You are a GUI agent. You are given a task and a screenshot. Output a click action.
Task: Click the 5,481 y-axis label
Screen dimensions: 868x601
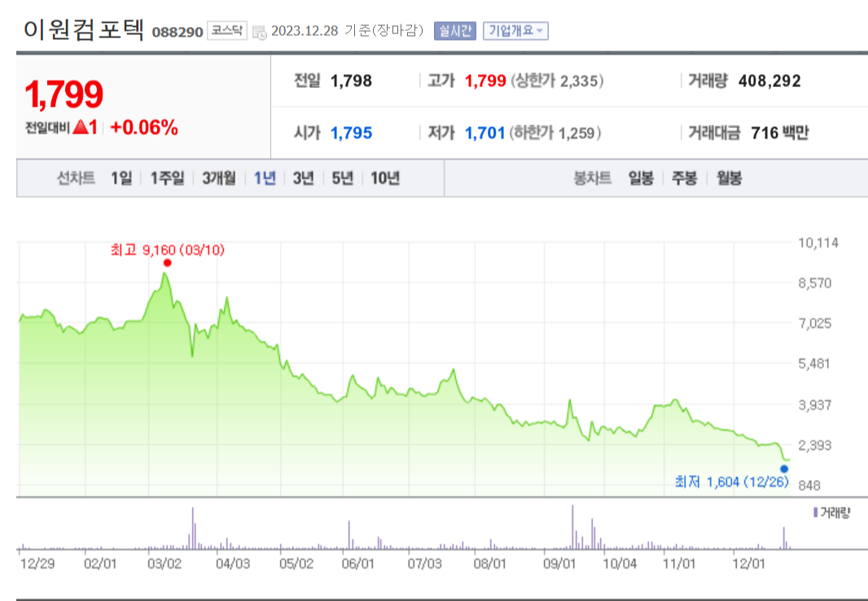(814, 363)
